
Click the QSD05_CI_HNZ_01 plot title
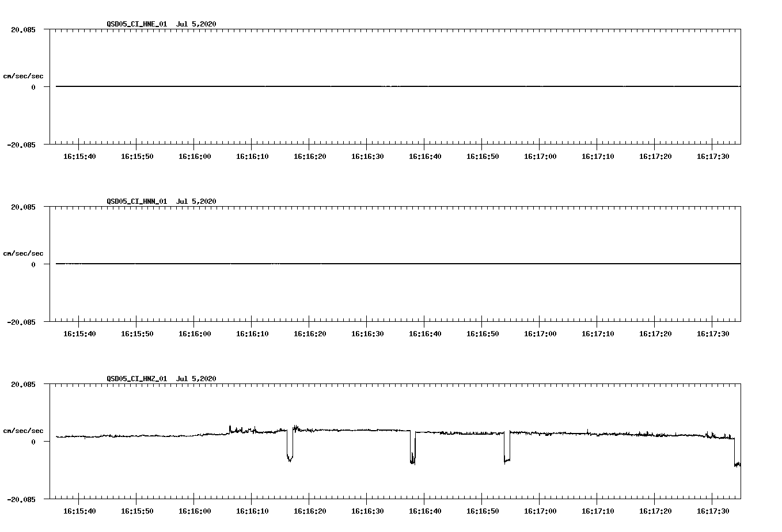pyautogui.click(x=162, y=379)
